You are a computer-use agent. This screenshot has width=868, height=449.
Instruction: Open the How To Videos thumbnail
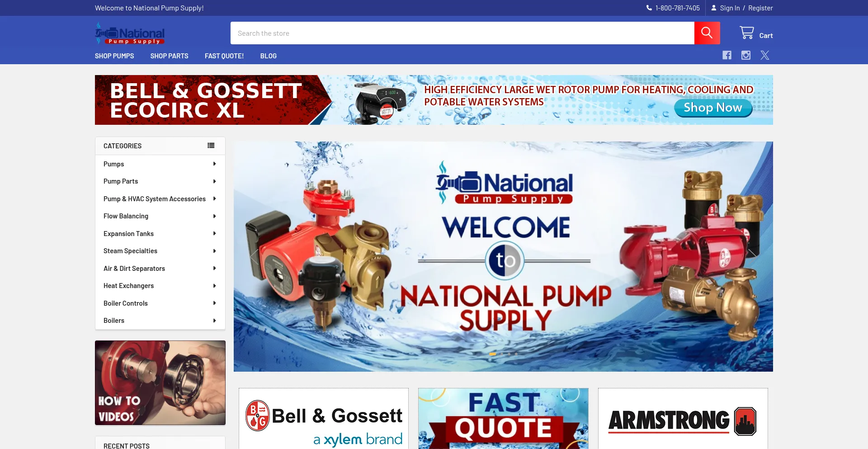pos(160,383)
